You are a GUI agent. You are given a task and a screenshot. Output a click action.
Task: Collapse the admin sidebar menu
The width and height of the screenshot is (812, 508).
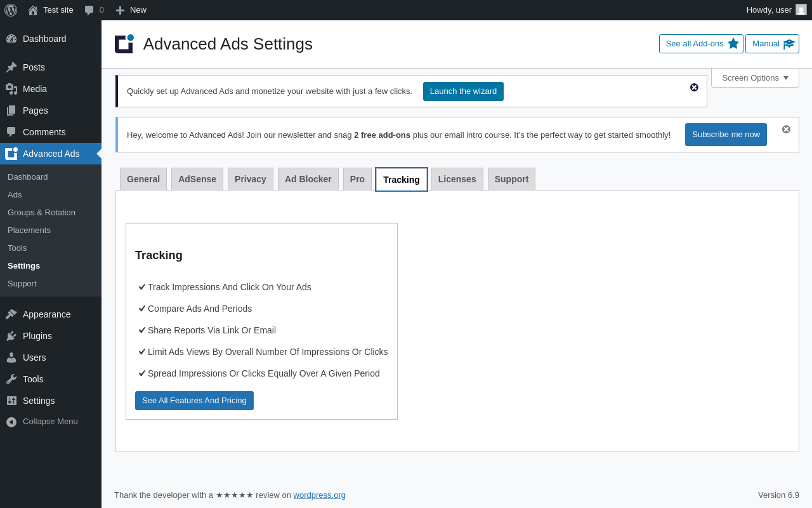pyautogui.click(x=50, y=422)
